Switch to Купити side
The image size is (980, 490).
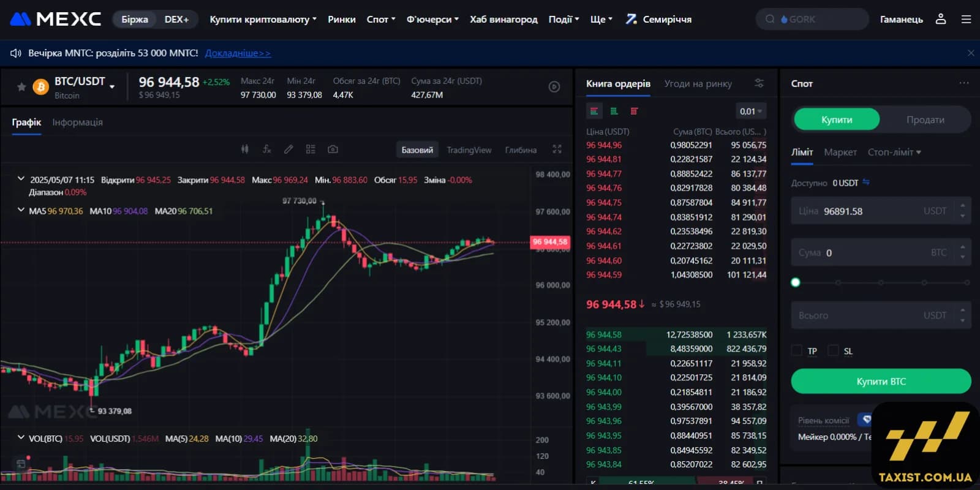coord(837,119)
